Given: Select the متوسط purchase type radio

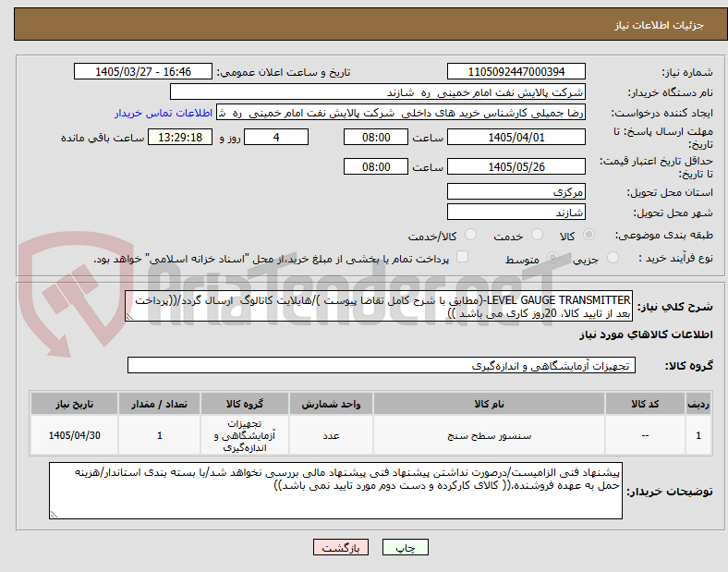Looking at the screenshot, I should (x=552, y=258).
